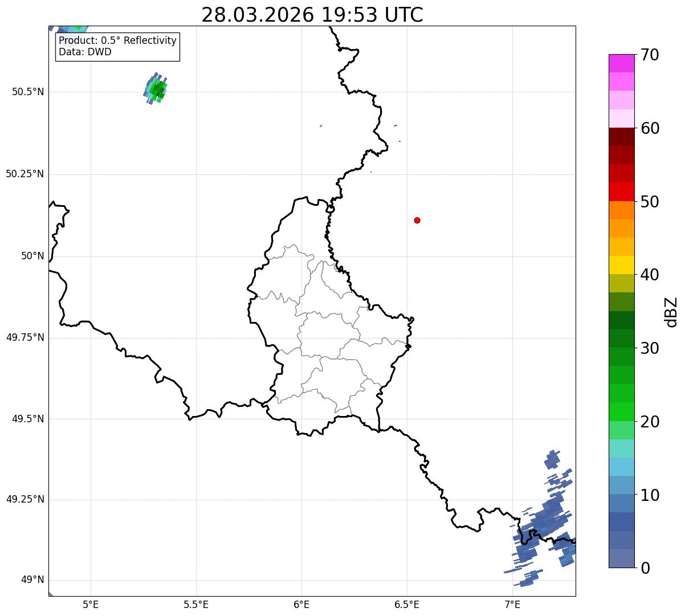Screen dimensions: 685x616
Task: Click the dBZ colorbar axis label
Action: 671,312
